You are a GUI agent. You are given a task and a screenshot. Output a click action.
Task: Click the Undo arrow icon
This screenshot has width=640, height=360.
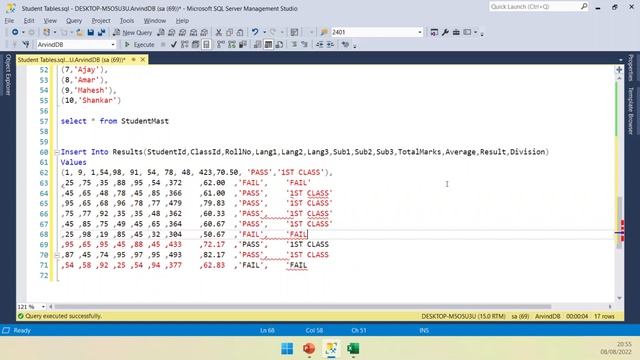pyautogui.click(x=255, y=32)
